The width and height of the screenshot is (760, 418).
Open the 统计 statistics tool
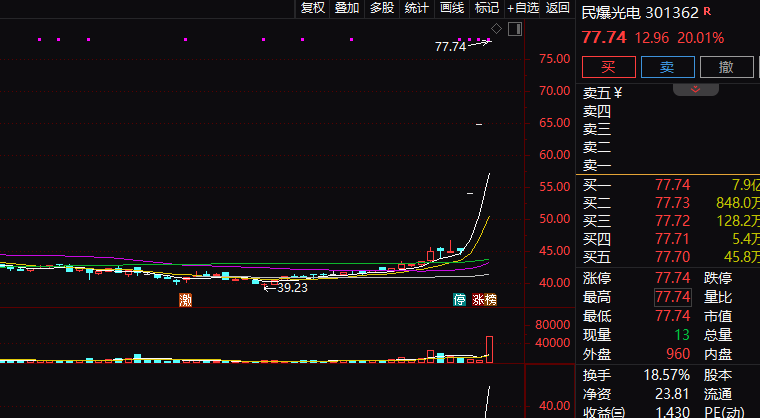417,8
